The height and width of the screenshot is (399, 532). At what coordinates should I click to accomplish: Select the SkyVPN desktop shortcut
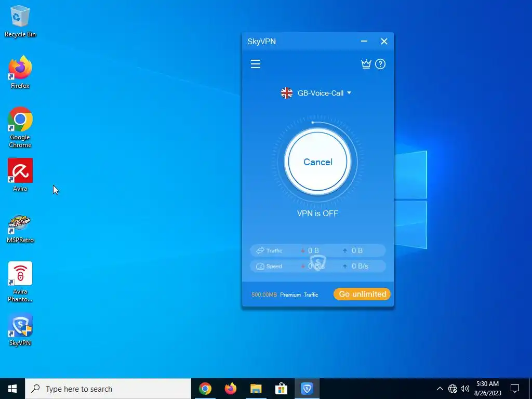pyautogui.click(x=20, y=330)
